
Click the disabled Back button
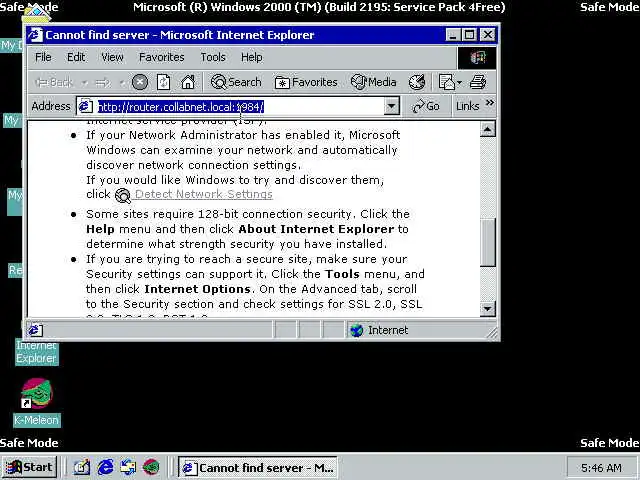(54, 83)
